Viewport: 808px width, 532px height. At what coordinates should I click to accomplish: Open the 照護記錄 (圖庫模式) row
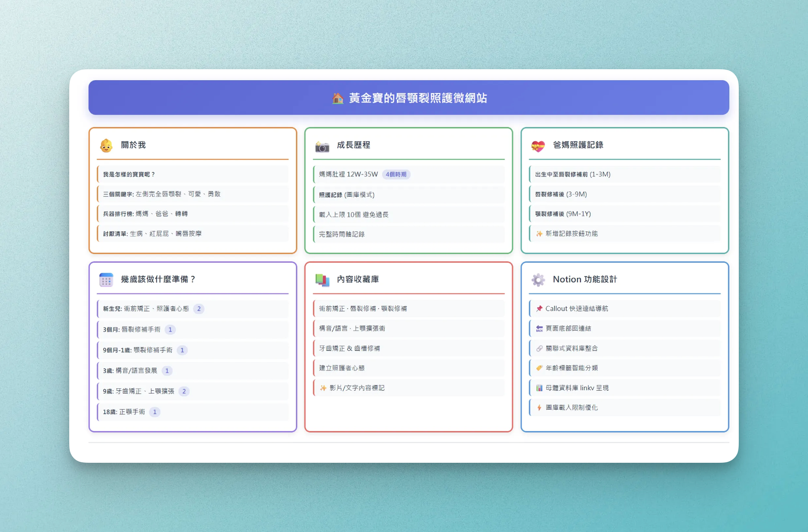(x=347, y=195)
